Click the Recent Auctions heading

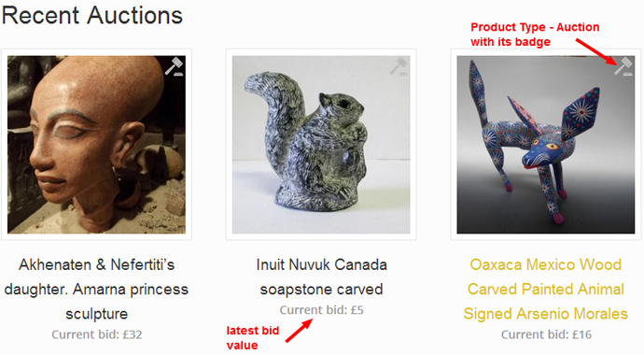pos(92,16)
